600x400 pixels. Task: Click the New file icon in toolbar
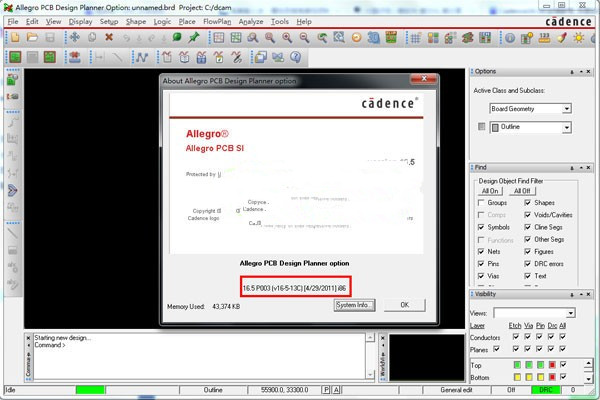coord(13,38)
